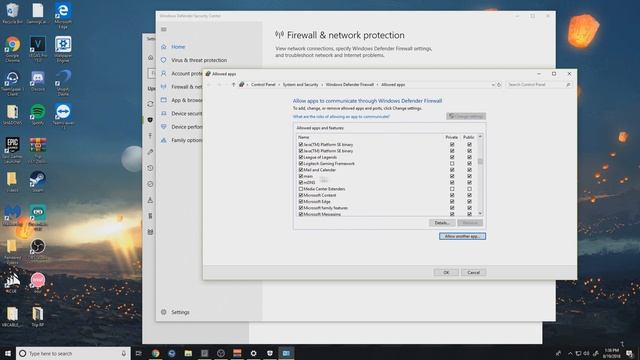The image size is (640, 360).
Task: Select Microsoft Messaging row text
Action: (x=322, y=214)
